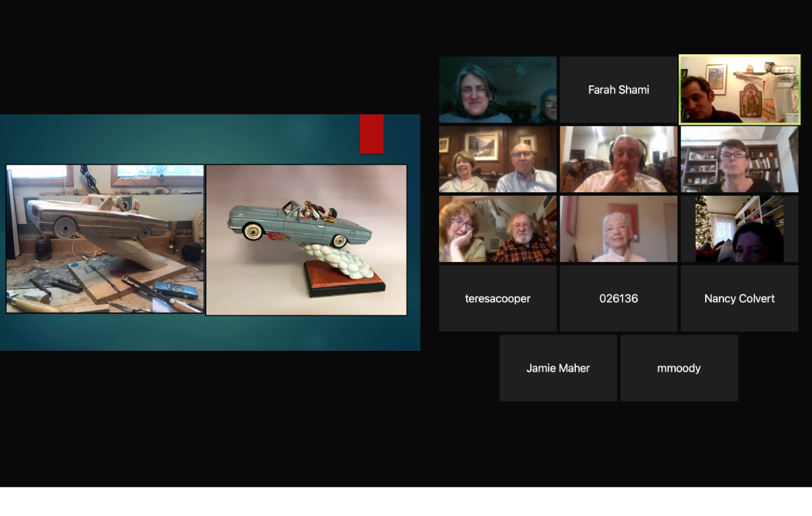The height and width of the screenshot is (516, 812).
Task: Click the unfinished wooden car carving photo
Action: [x=104, y=238]
